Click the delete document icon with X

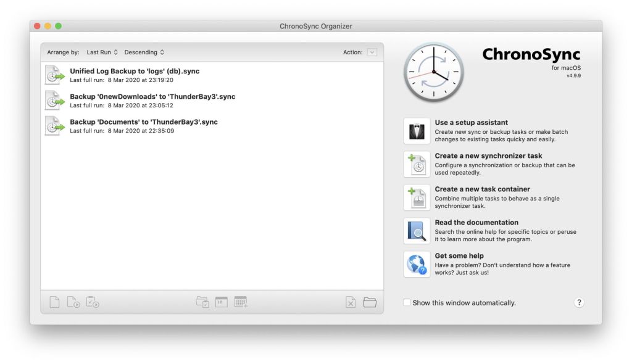[351, 302]
